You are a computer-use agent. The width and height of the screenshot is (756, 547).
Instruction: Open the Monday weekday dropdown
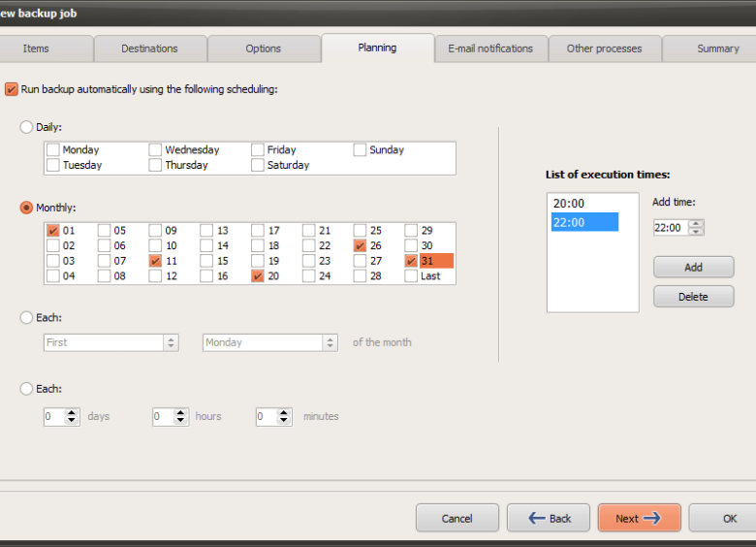(330, 342)
